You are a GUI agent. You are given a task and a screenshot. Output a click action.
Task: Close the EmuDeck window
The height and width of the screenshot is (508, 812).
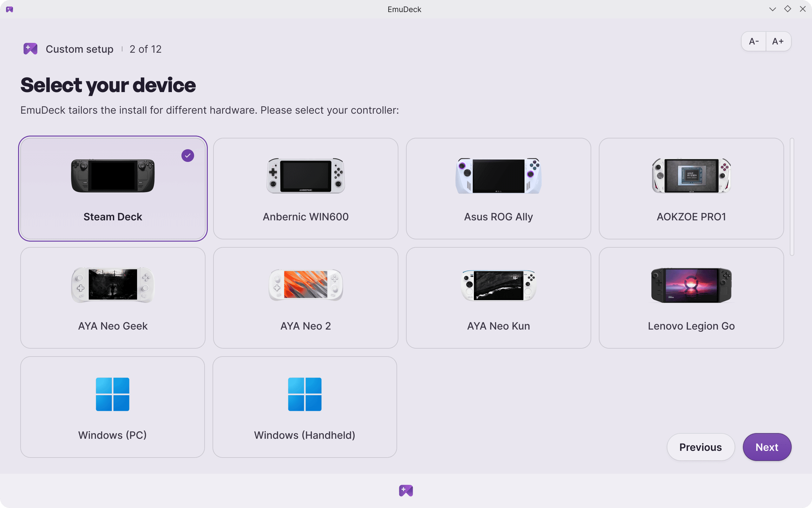pyautogui.click(x=802, y=9)
